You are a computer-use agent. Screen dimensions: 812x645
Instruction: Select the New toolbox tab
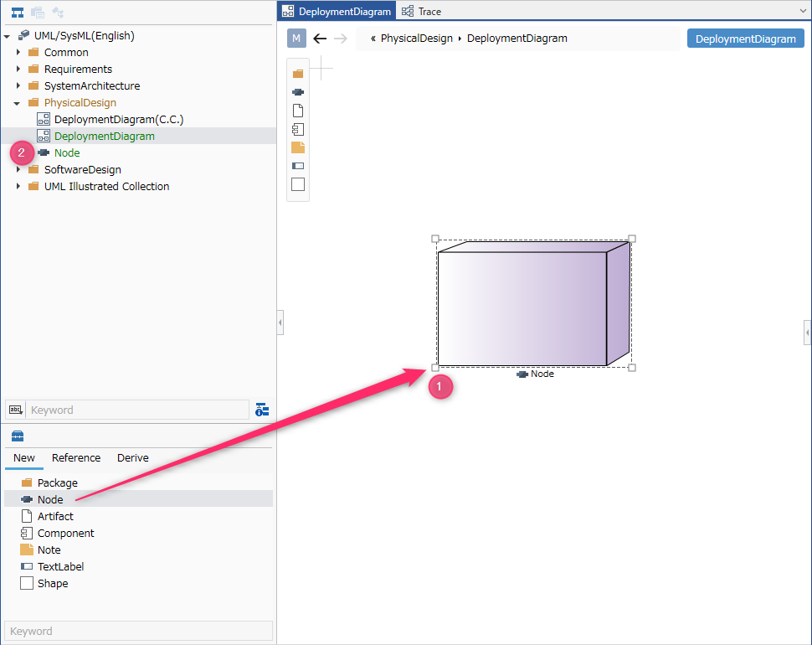coord(23,458)
